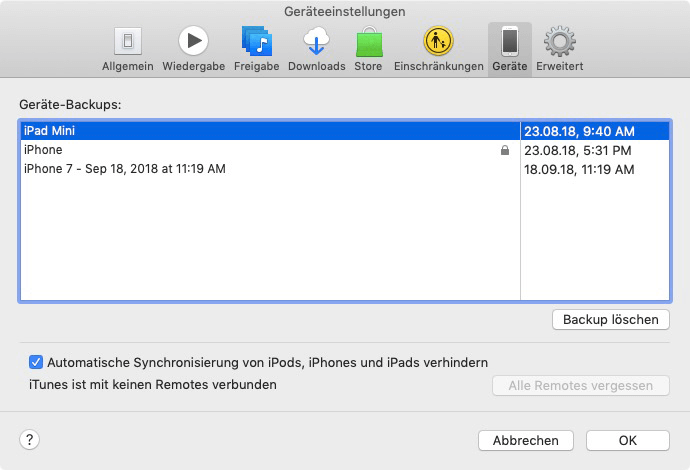Open the Allgemein preferences pane
The image size is (690, 470).
(128, 50)
